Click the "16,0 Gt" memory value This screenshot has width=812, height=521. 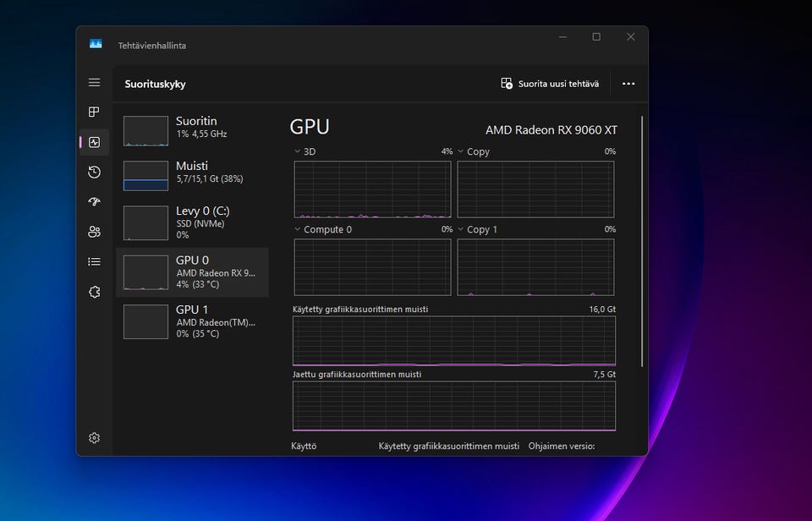coord(602,310)
